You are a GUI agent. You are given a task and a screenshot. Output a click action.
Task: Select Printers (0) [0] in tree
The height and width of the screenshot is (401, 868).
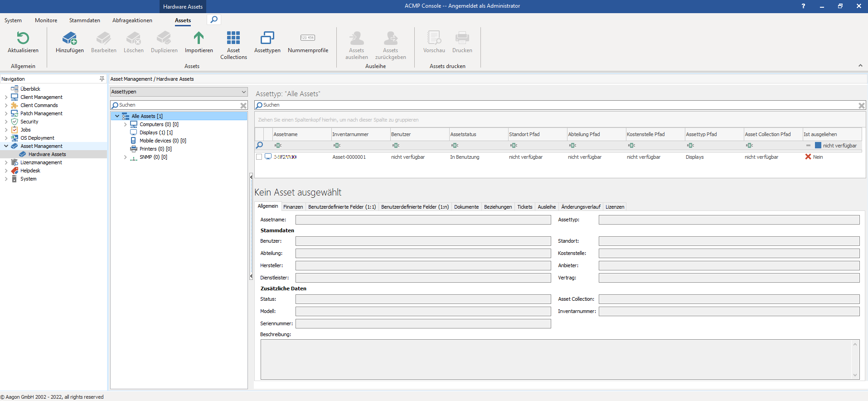click(155, 149)
